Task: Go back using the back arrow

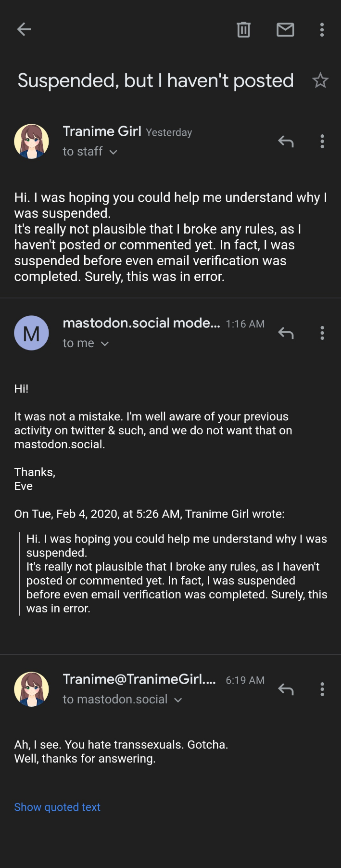Action: coord(24,29)
